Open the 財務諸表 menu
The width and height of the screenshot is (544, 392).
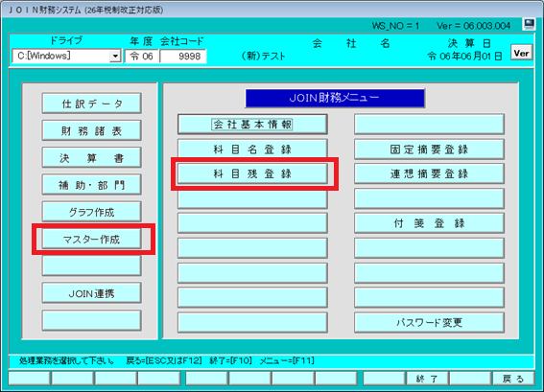(92, 130)
